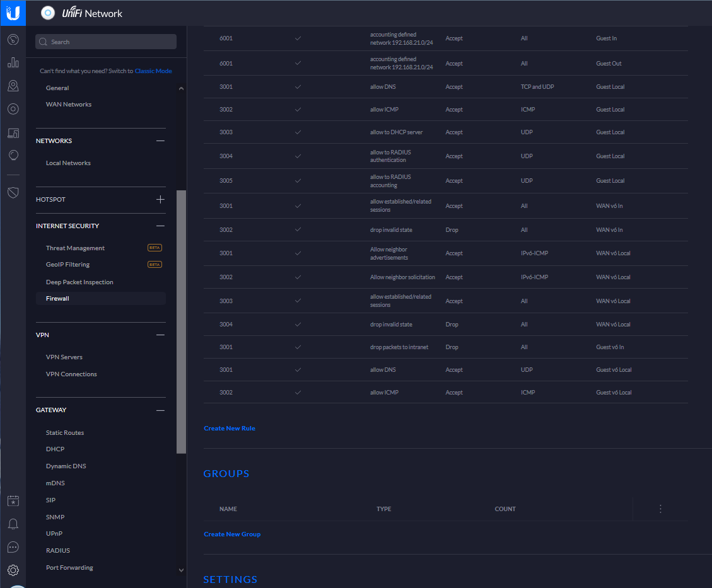Click the settings sidebar vertical scrollbar
This screenshot has height=588, width=712.
pos(182,321)
